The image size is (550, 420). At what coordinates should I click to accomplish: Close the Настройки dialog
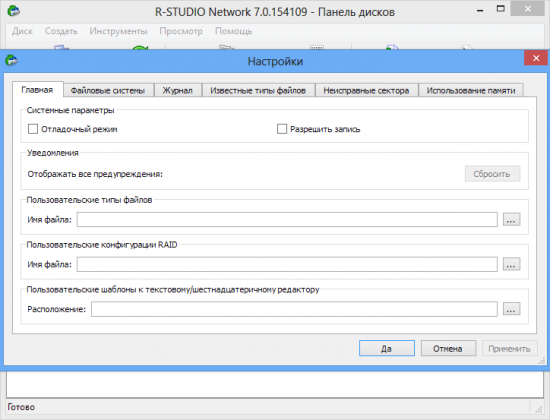[536, 58]
